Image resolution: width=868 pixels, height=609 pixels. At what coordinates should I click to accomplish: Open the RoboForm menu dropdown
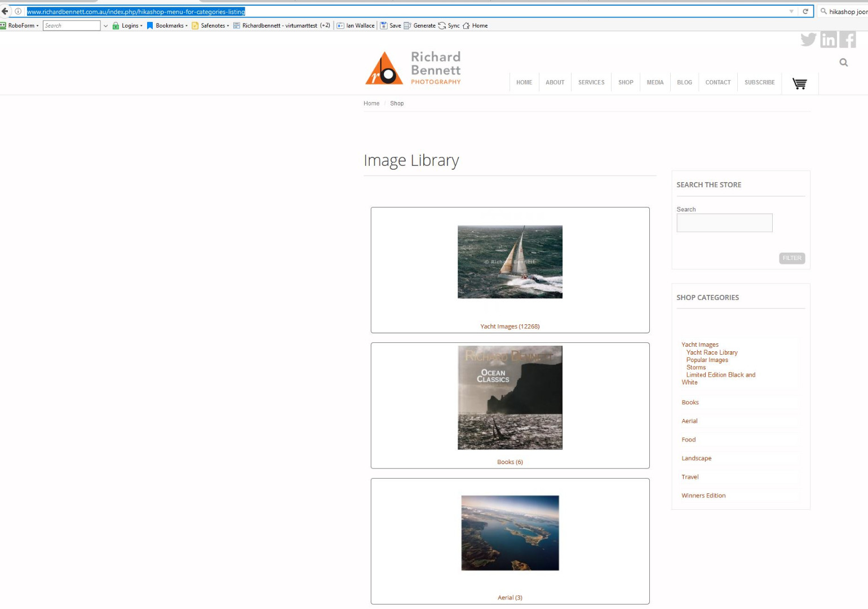[20, 25]
